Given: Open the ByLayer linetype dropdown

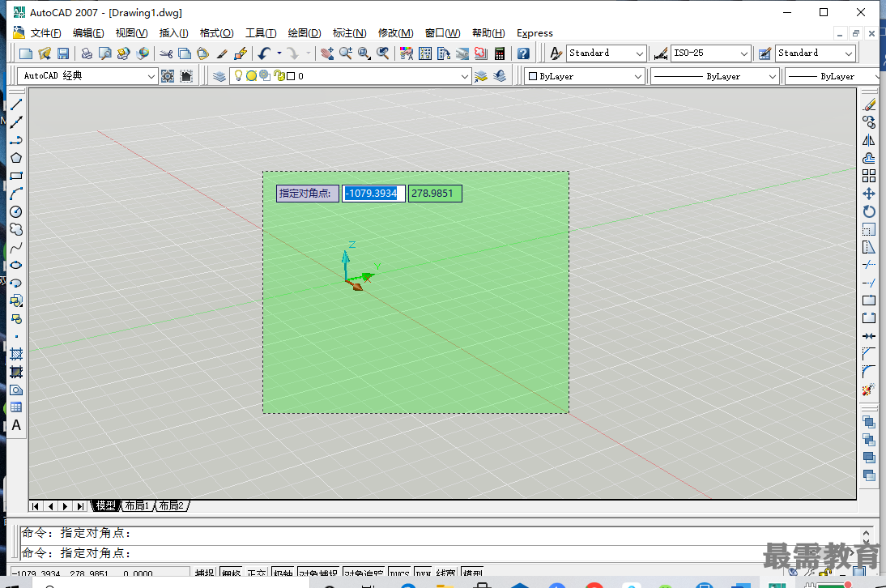Looking at the screenshot, I should tap(773, 76).
